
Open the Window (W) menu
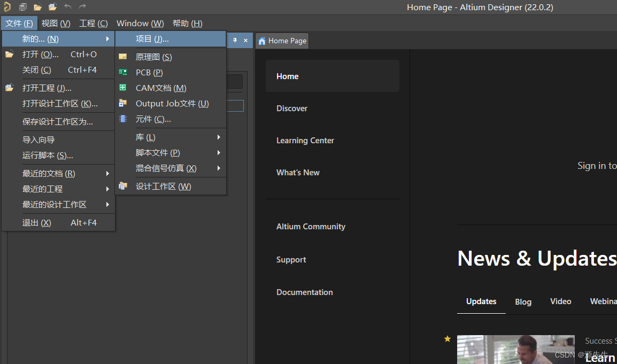pos(140,23)
